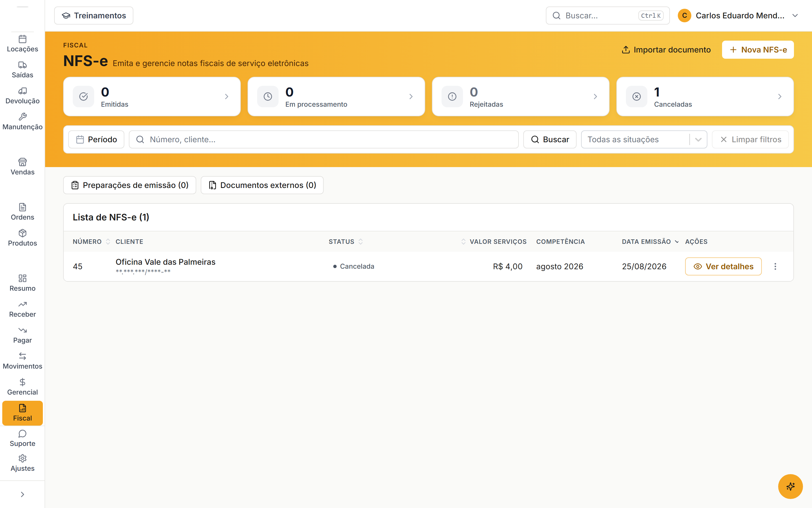Viewport: 812px width, 508px height.
Task: Open three-dot actions menu for NFS-e 45
Action: click(x=775, y=266)
